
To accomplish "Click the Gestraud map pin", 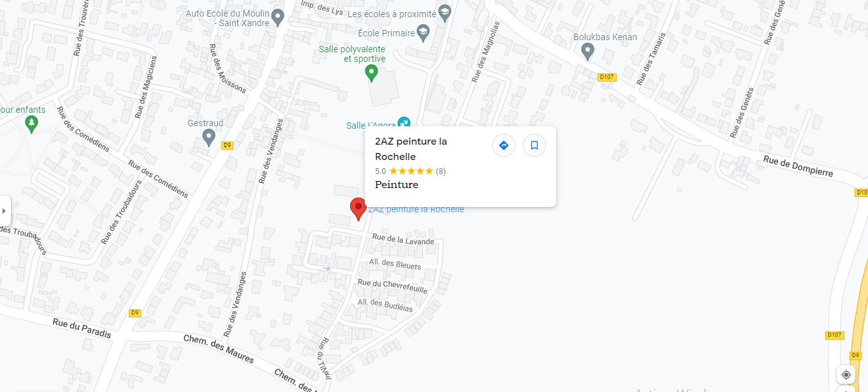I will (x=209, y=137).
